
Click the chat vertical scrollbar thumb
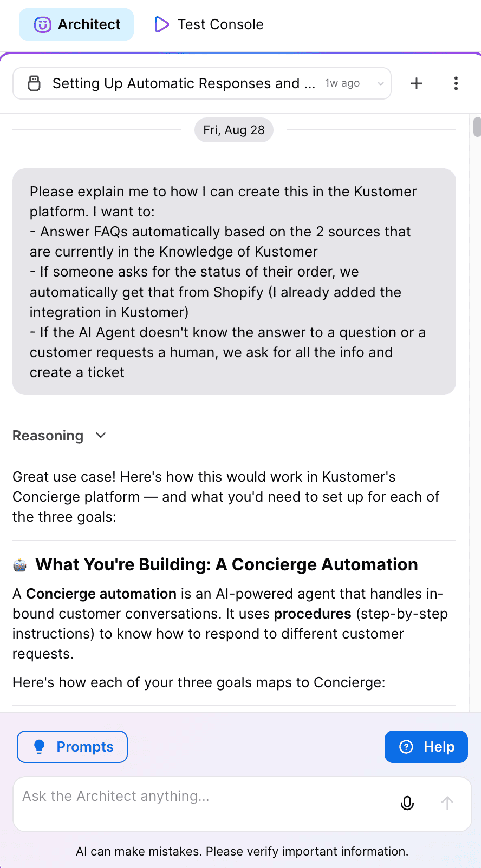coord(477,127)
